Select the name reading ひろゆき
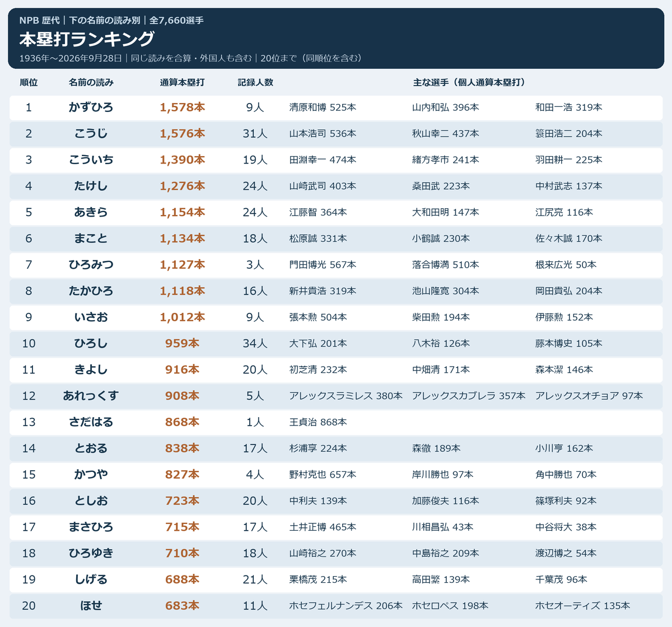This screenshot has height=627, width=672. click(x=91, y=554)
